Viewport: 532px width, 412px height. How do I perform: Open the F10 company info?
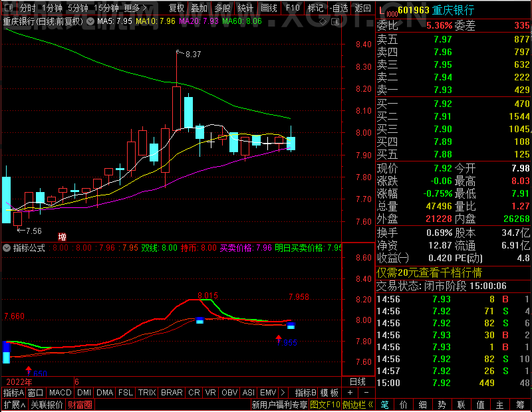pyautogui.click(x=293, y=8)
